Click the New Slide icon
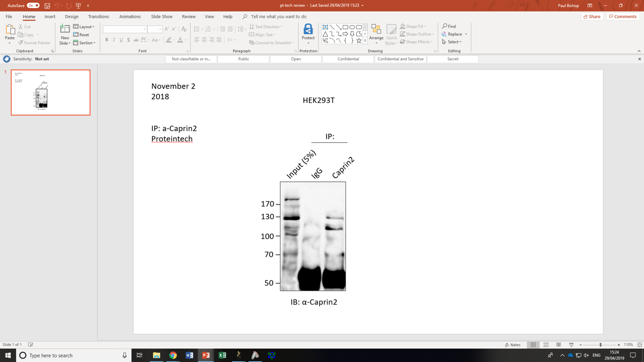 pos(65,30)
